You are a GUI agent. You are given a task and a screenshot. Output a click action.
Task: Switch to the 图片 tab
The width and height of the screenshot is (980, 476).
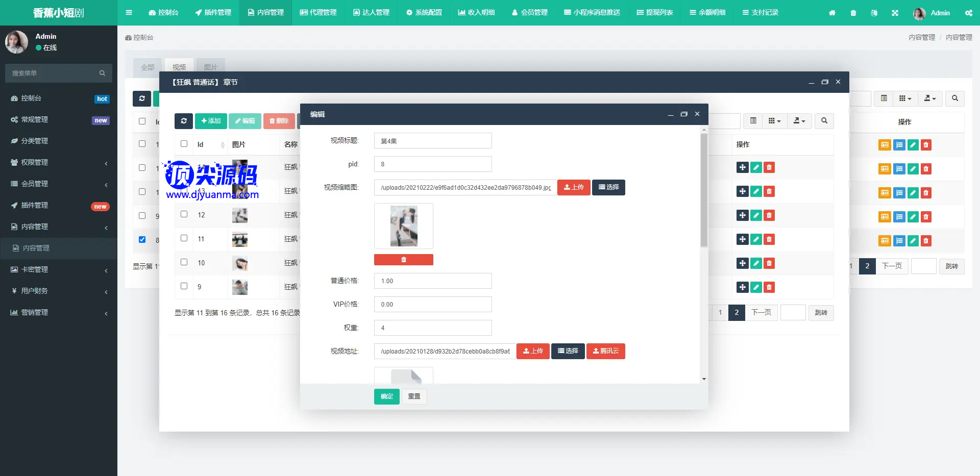[x=210, y=67]
